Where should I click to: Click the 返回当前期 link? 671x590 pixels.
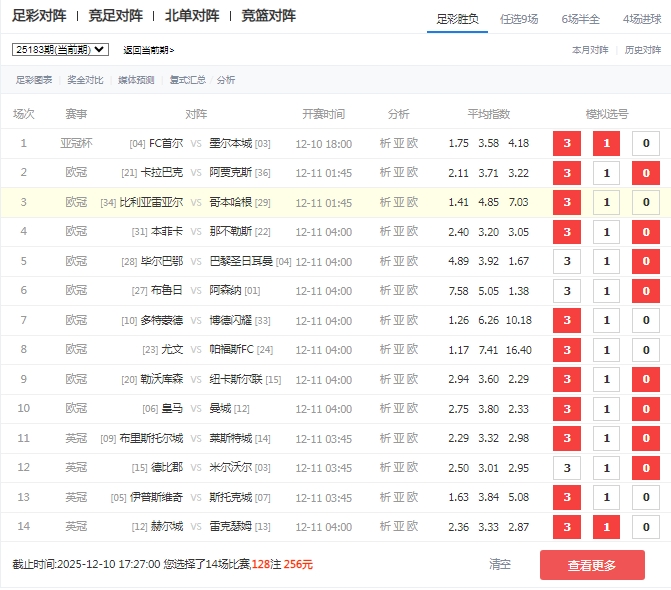148,50
